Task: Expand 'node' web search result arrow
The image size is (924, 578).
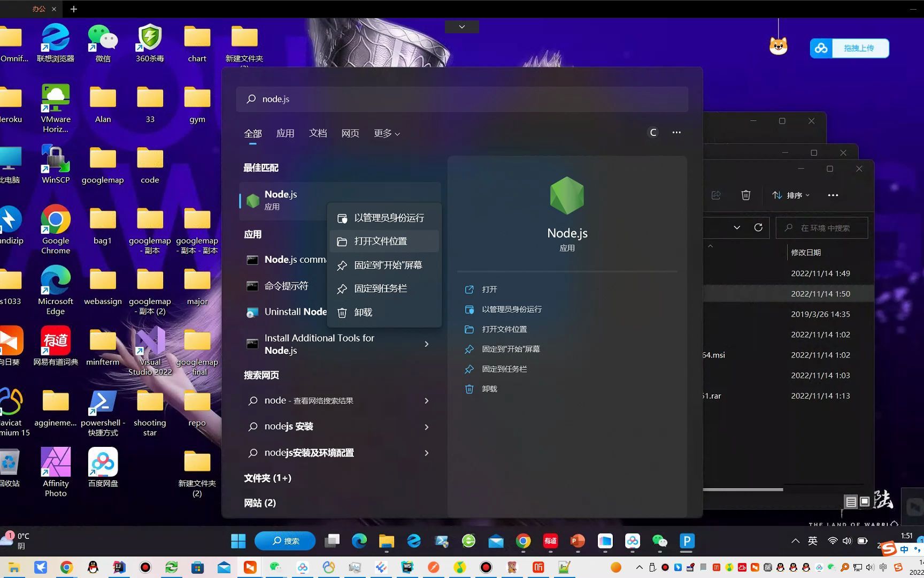Action: 426,401
